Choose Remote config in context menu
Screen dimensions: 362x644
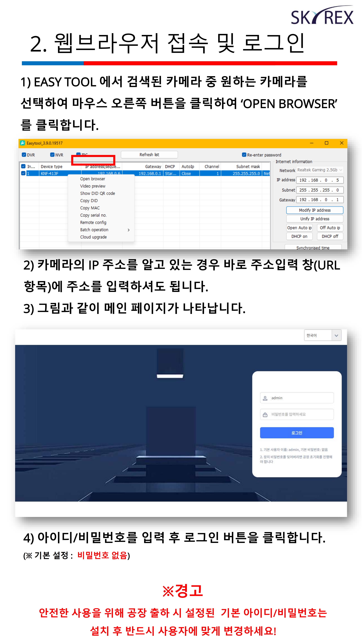[93, 223]
